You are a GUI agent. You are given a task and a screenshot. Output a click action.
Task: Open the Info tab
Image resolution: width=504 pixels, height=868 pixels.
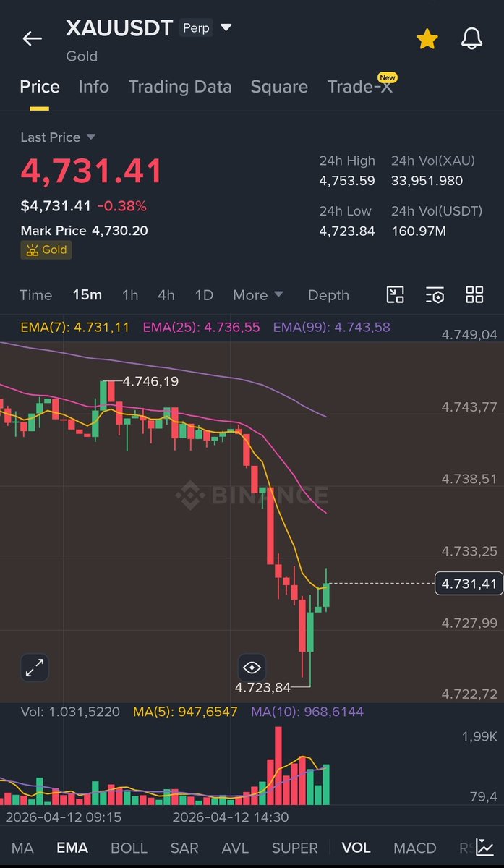tap(93, 87)
